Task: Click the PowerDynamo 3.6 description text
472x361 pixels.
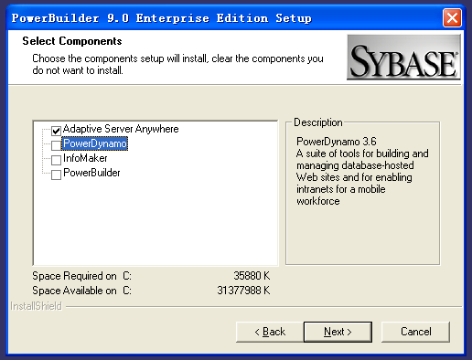Action: click(x=362, y=171)
